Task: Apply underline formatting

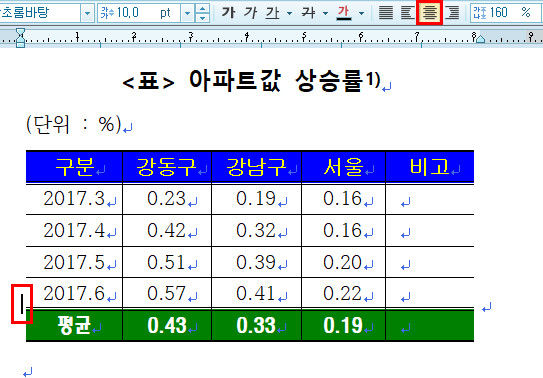Action: point(273,13)
